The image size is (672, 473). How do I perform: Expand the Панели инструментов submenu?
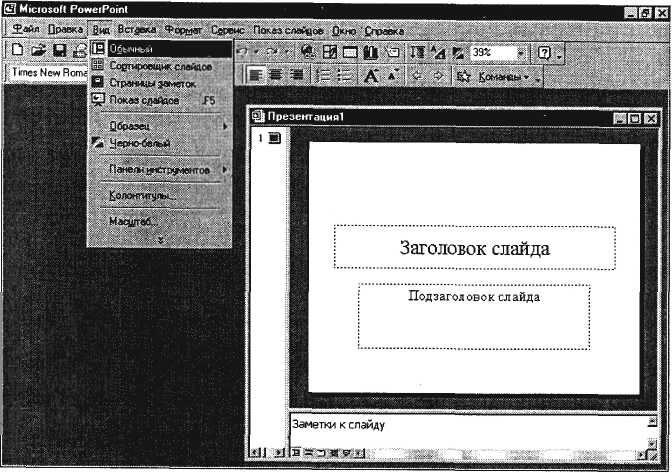160,170
